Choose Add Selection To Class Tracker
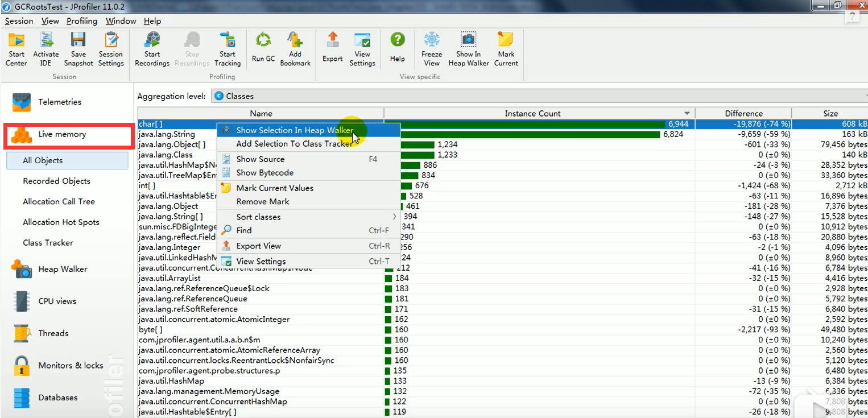Screen dimensions: 868x418 click(309, 144)
